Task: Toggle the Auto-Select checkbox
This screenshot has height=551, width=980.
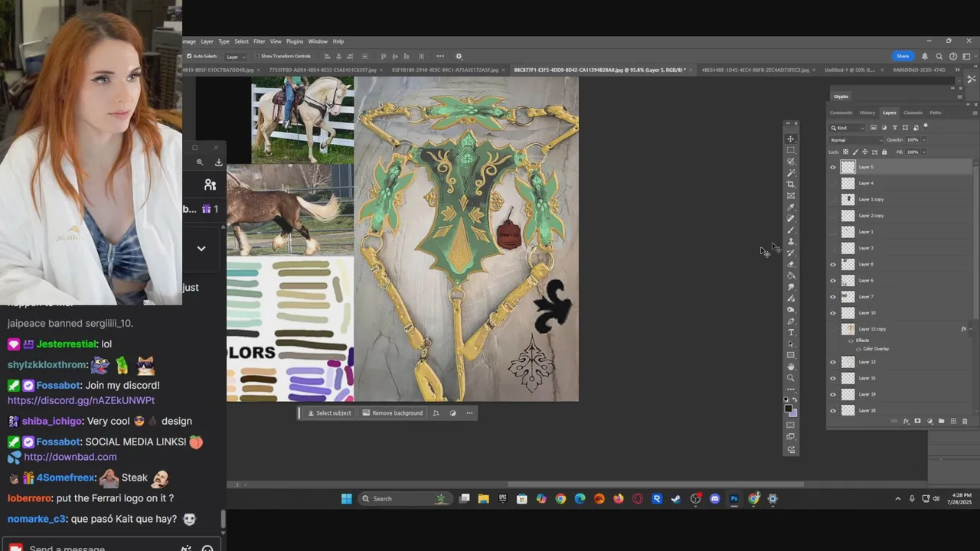Action: 189,56
